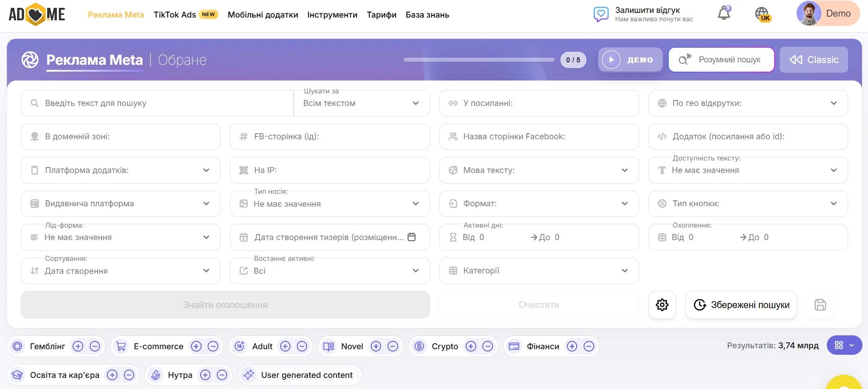The image size is (868, 389).
Task: Focus the Введіть текст для пошуку field
Action: click(157, 103)
